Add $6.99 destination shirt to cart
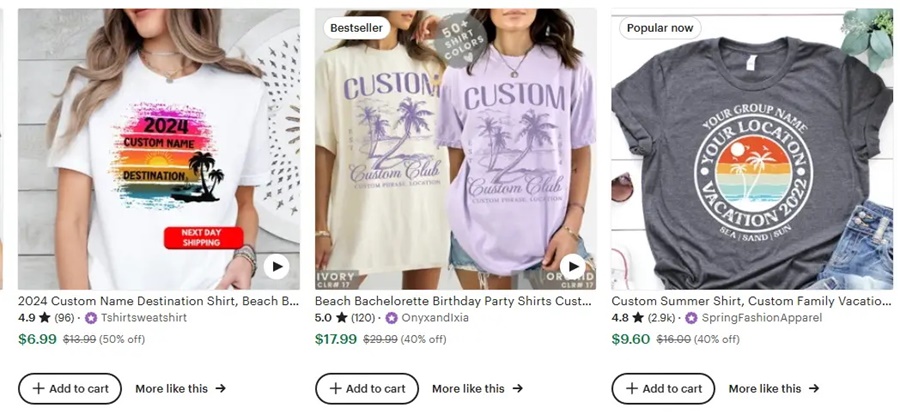 coord(70,388)
